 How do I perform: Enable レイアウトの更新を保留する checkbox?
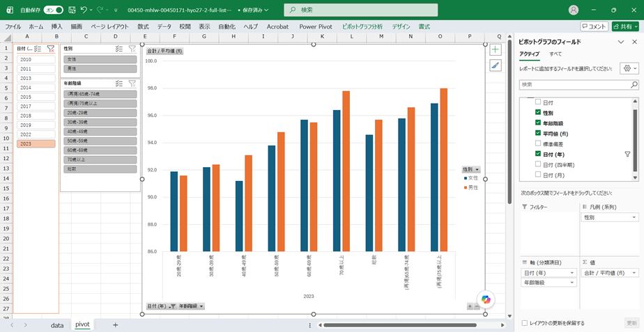(525, 323)
